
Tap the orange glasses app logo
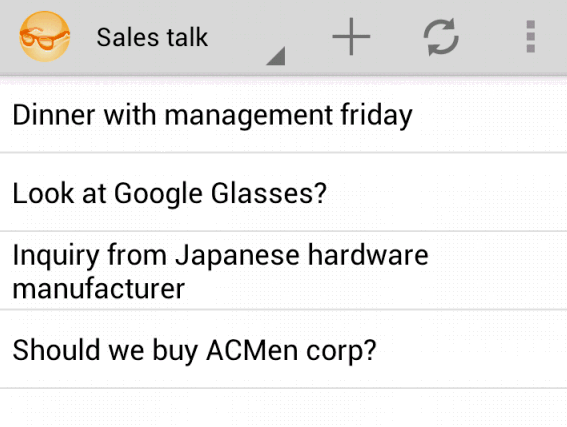pos(44,37)
